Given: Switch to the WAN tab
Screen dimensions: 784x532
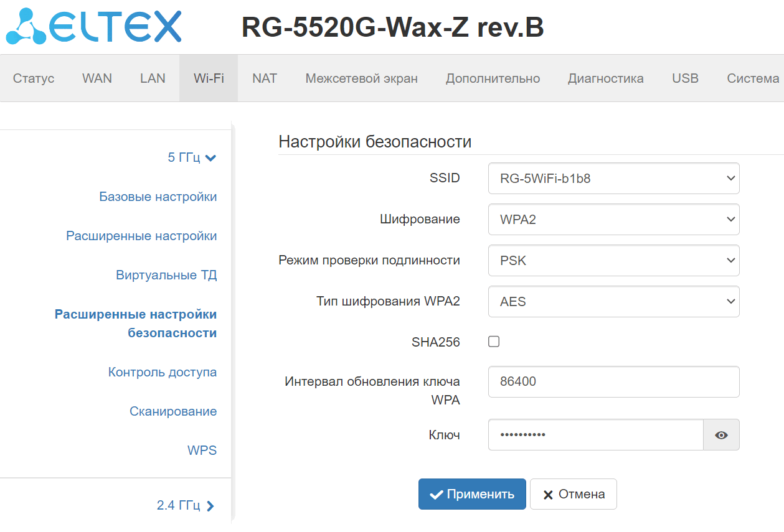Looking at the screenshot, I should (x=97, y=78).
